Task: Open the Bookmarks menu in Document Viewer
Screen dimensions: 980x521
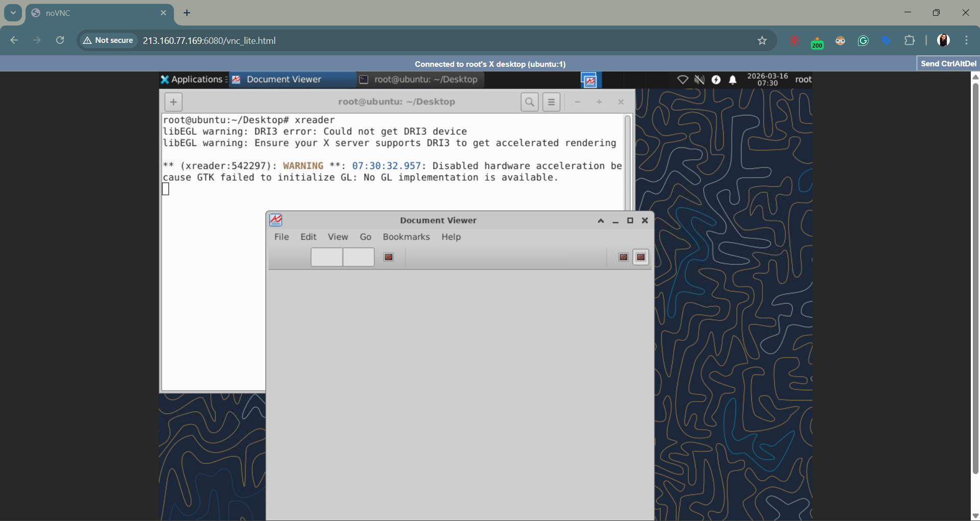Action: (x=406, y=237)
